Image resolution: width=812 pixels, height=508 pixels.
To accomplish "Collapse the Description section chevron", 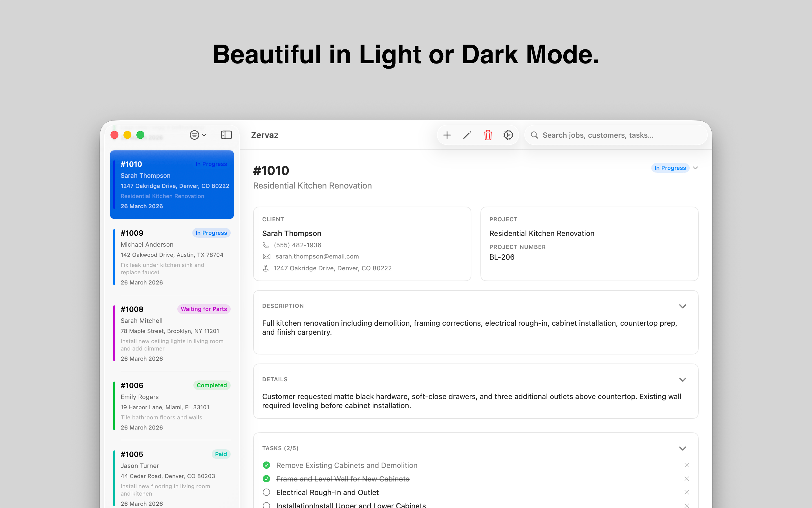I will pos(683,306).
